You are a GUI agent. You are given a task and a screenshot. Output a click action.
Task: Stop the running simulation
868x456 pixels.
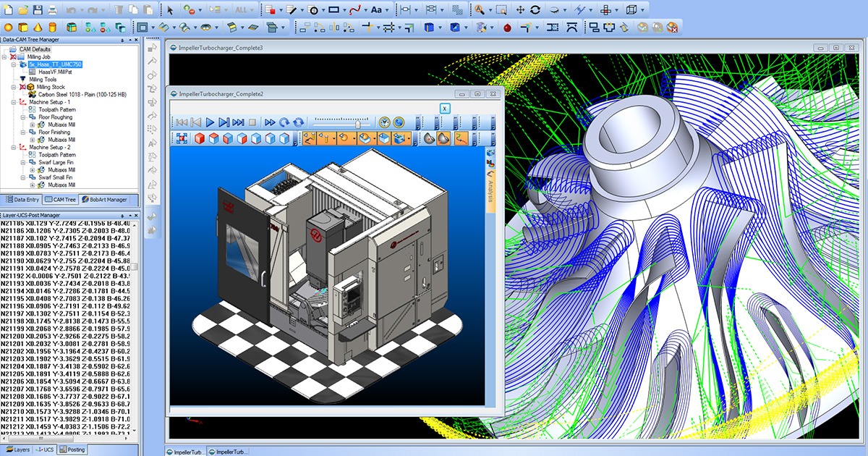[x=252, y=121]
